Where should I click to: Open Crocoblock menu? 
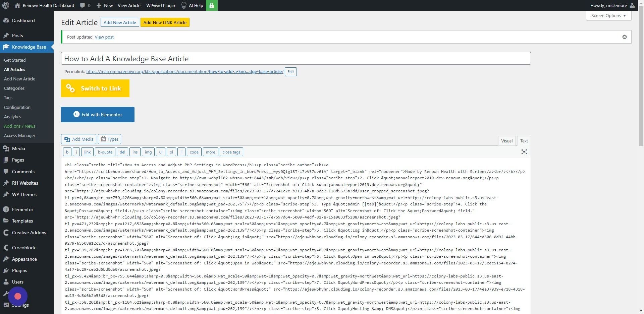27,248
